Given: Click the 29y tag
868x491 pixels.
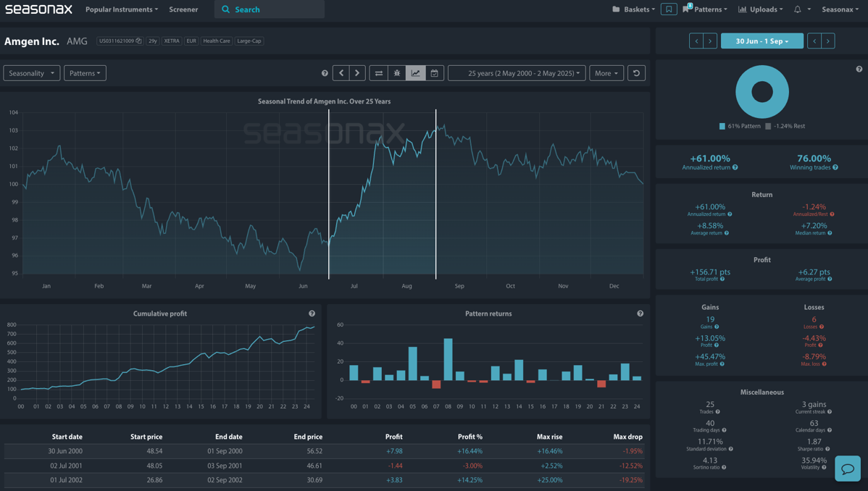Looking at the screenshot, I should (x=153, y=41).
